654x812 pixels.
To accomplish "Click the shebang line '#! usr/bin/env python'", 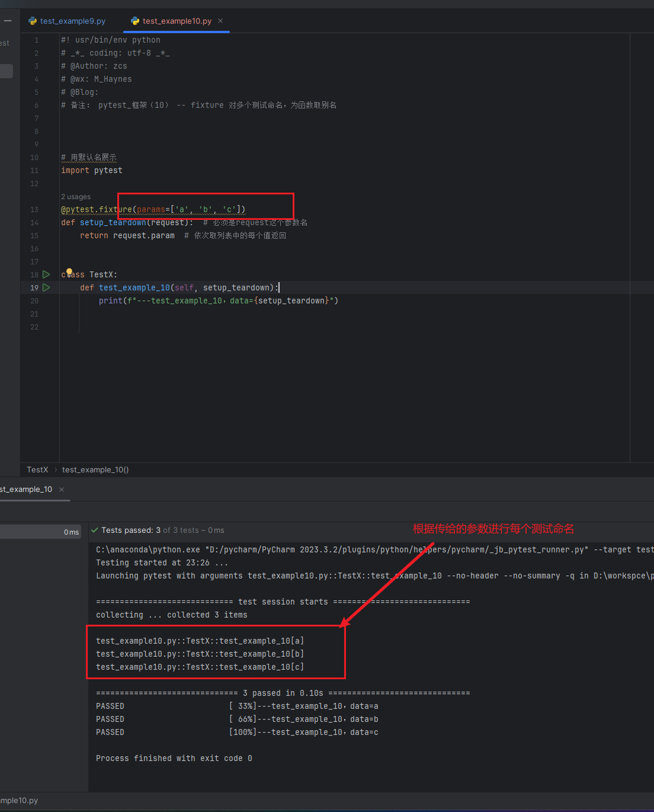I will click(x=111, y=40).
